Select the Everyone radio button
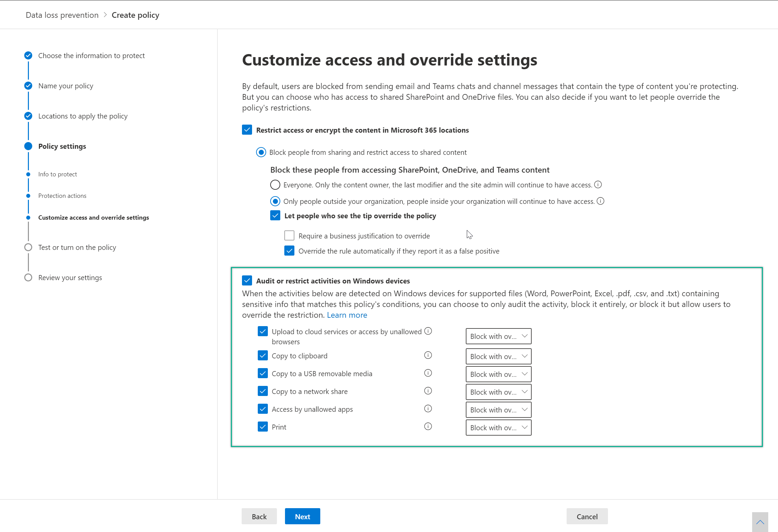This screenshot has width=778, height=532. [275, 185]
